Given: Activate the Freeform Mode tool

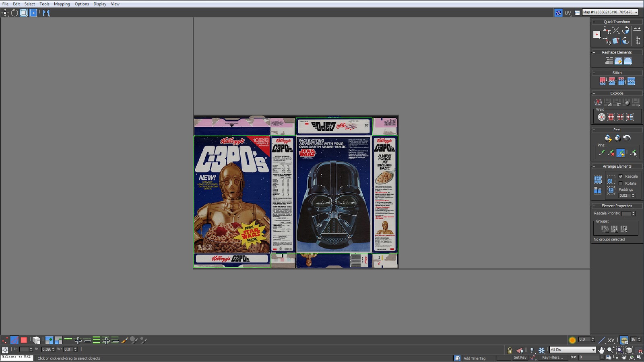Looking at the screenshot, I should click(x=33, y=13).
